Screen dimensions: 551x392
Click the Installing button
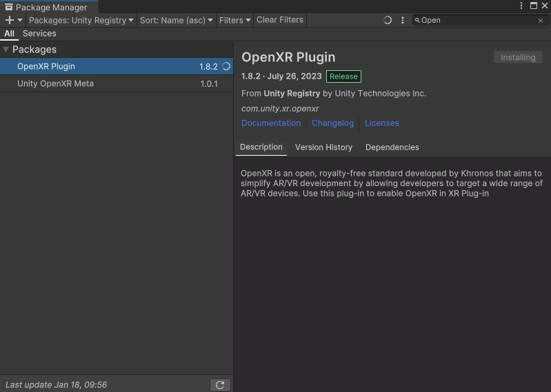(518, 58)
